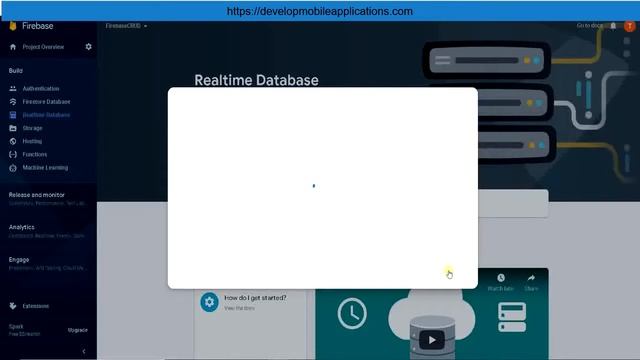
Task: Click the Functions brackets icon
Action: [x=13, y=154]
